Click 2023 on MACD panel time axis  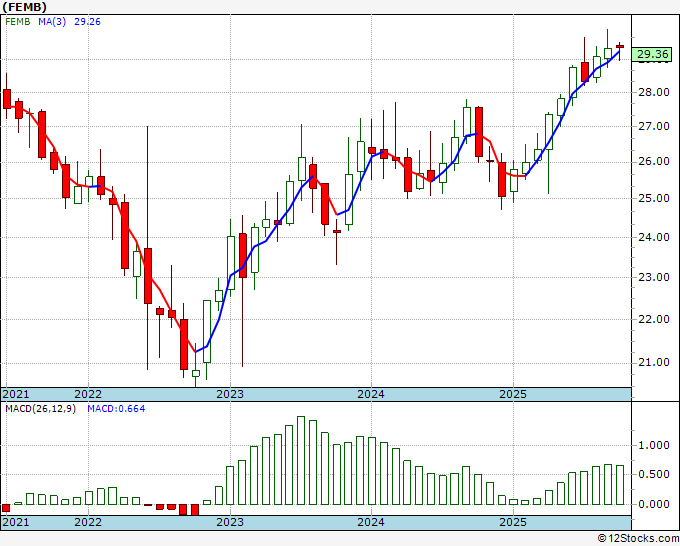tap(230, 522)
